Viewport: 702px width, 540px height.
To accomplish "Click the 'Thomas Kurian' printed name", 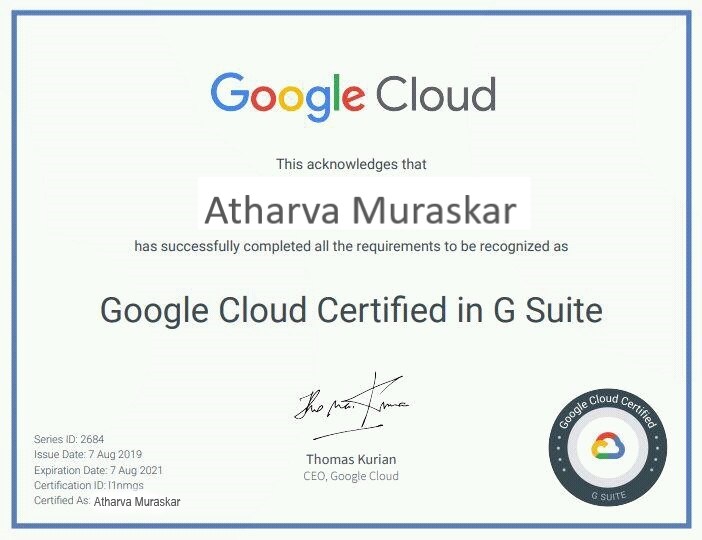I will click(x=351, y=459).
